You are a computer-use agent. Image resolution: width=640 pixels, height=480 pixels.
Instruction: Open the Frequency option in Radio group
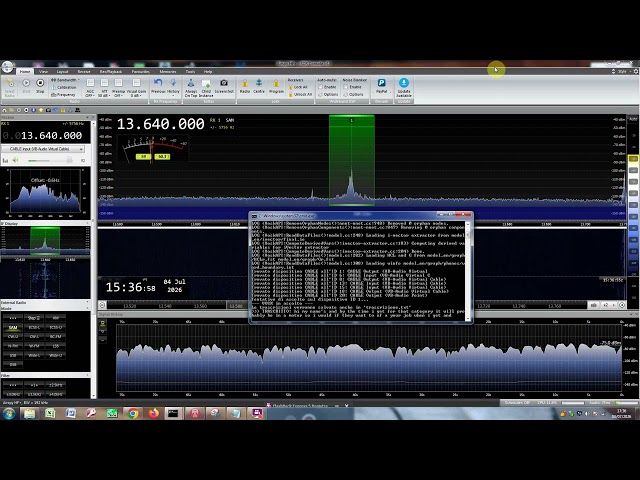tap(64, 94)
